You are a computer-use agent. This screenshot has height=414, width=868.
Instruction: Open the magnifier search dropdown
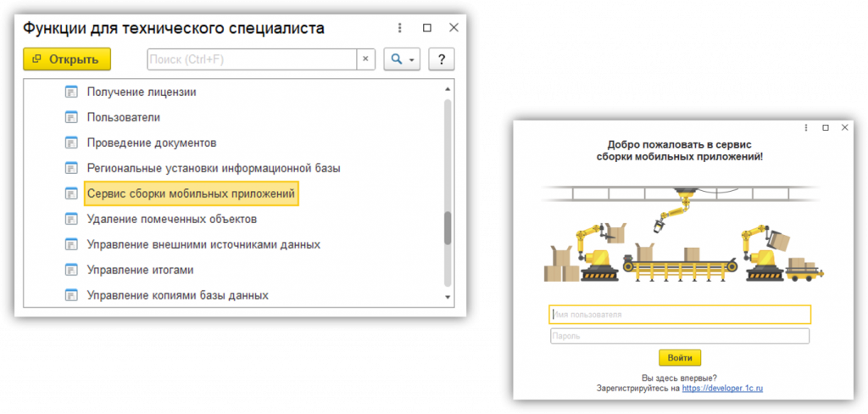(x=402, y=59)
